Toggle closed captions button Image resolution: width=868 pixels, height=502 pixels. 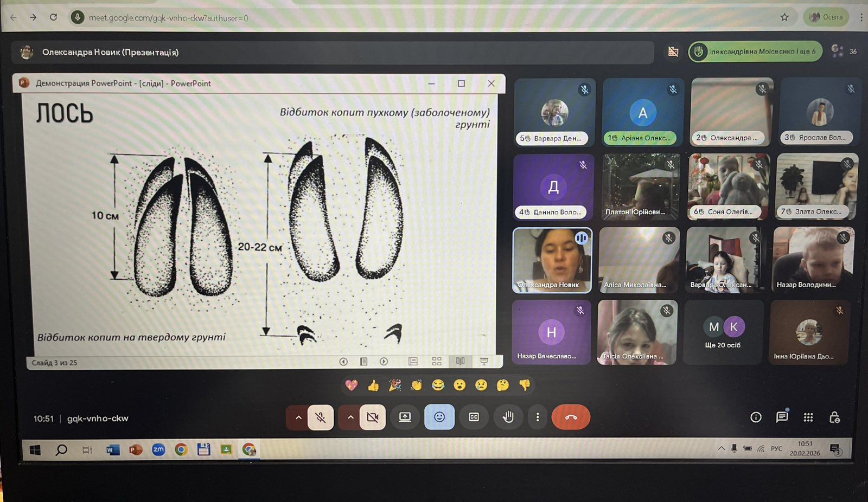(474, 417)
